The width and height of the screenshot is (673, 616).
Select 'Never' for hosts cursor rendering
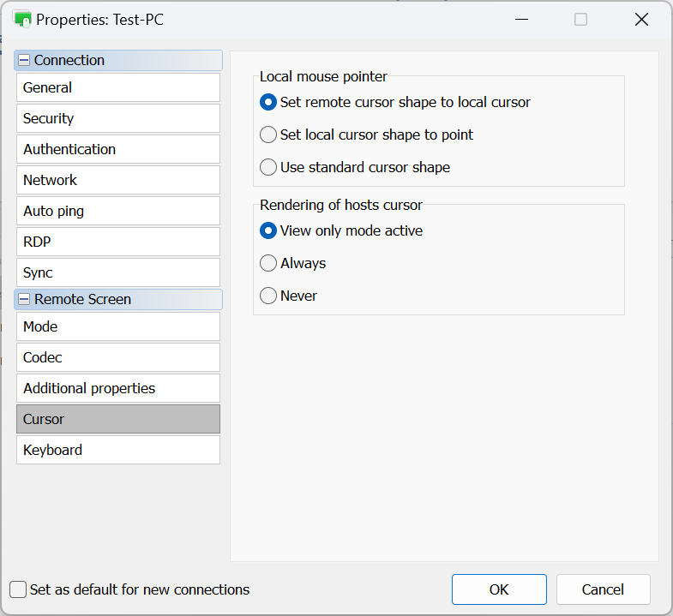(268, 296)
